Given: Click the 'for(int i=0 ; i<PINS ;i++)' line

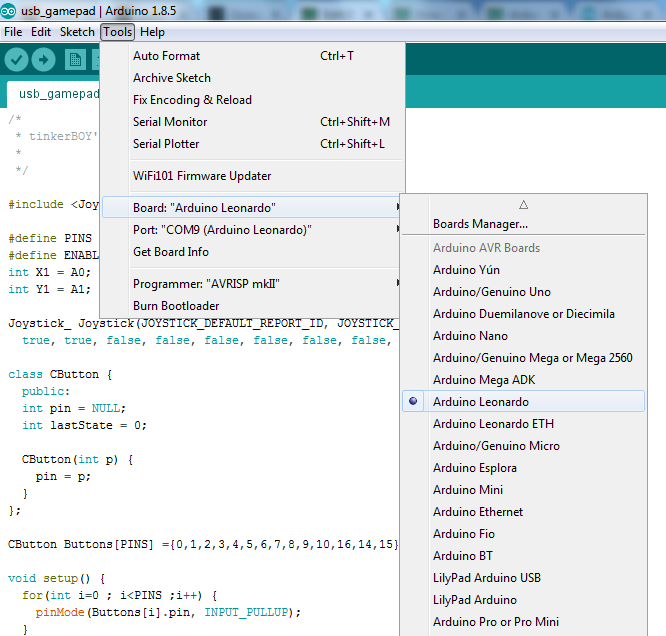Looking at the screenshot, I should point(120,595).
